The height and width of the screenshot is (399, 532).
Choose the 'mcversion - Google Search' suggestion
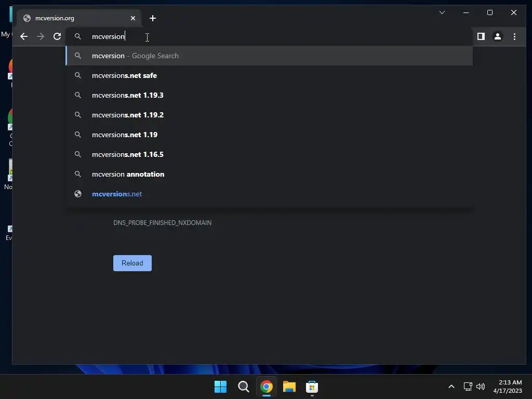(269, 56)
